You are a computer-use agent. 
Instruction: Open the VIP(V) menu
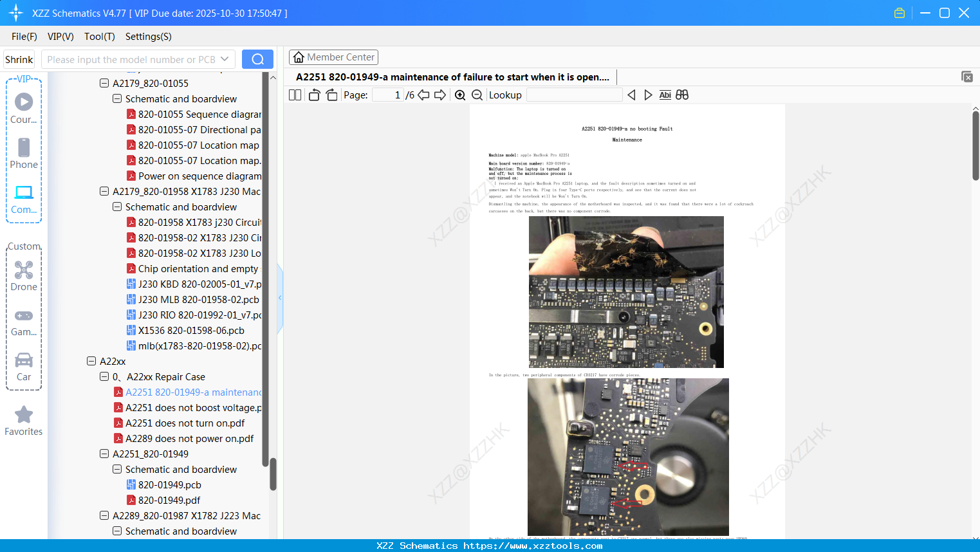60,37
